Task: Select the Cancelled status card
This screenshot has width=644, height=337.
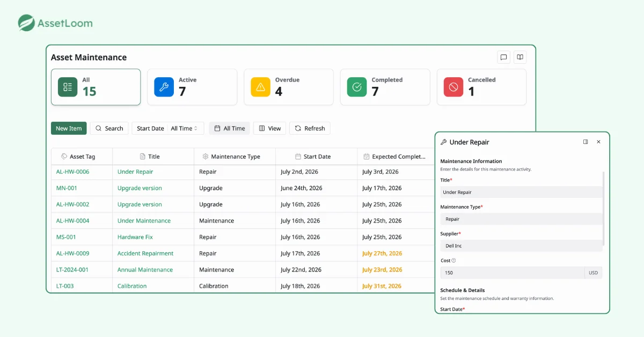Action: [x=481, y=87]
